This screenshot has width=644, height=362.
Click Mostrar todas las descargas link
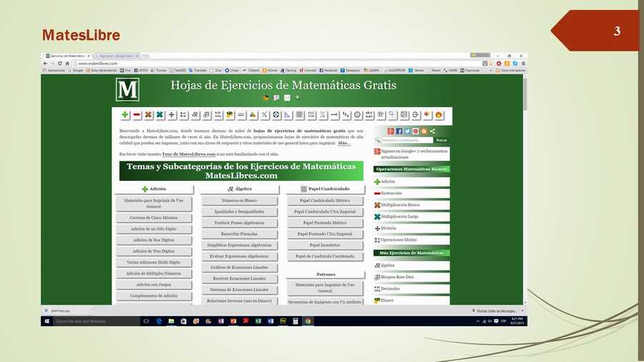496,310
